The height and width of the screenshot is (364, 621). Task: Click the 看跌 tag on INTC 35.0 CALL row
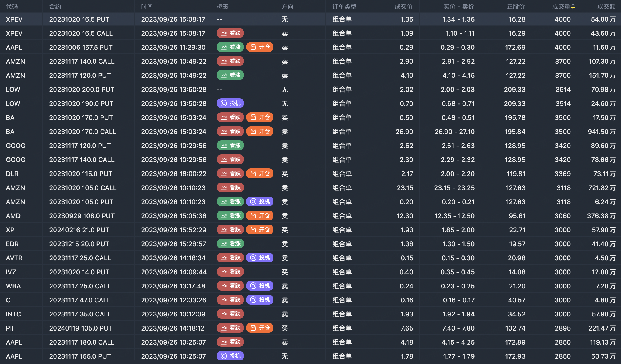[230, 314]
